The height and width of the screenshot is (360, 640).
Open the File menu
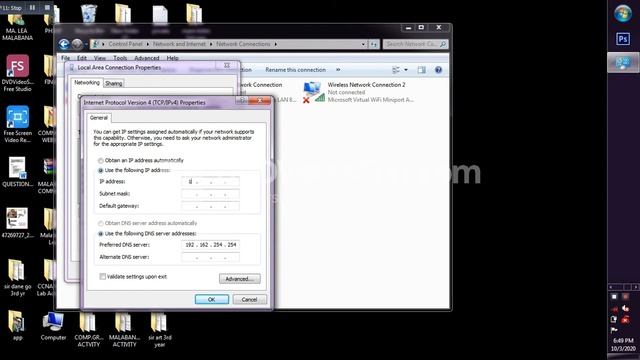click(65, 58)
